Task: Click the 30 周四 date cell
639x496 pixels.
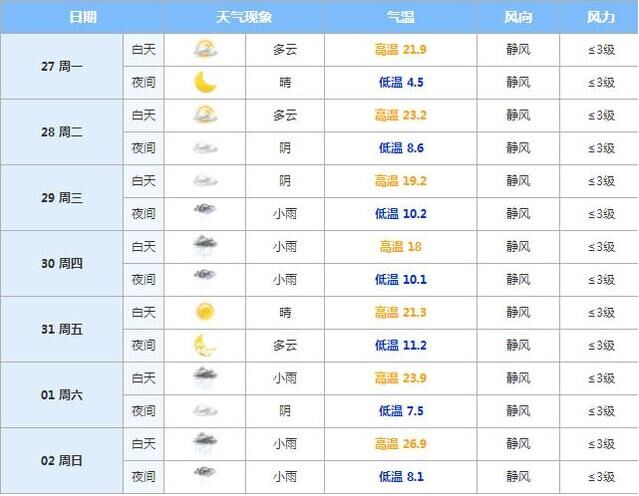Action: (x=62, y=263)
